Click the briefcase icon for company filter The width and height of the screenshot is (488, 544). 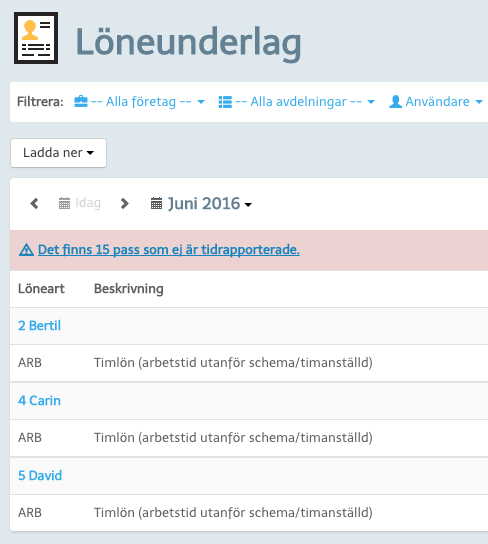pos(81,102)
